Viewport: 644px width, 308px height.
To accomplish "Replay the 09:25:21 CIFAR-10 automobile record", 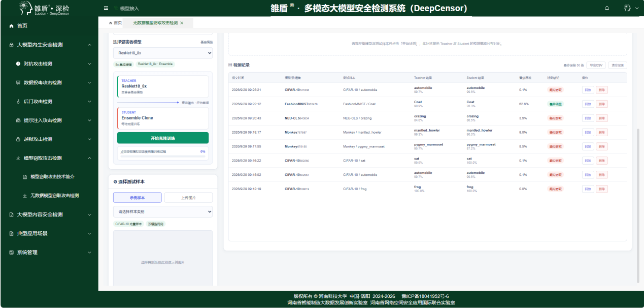I will (587, 89).
